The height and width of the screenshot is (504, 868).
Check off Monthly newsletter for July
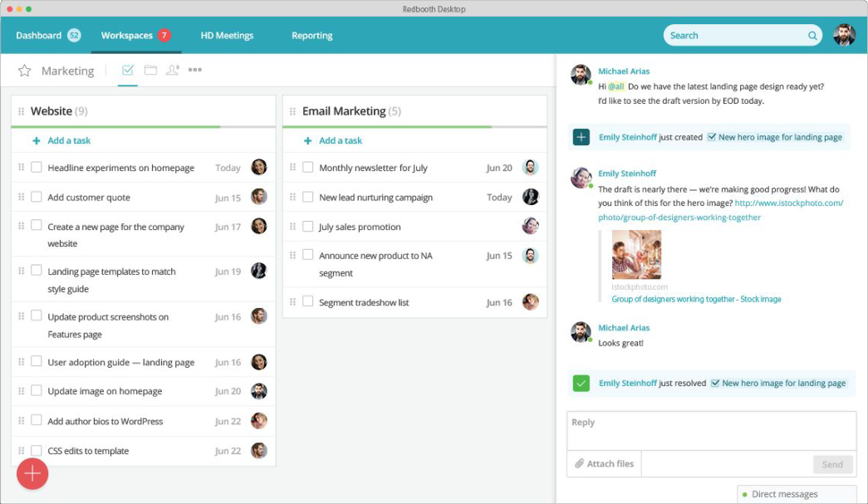[x=308, y=167]
